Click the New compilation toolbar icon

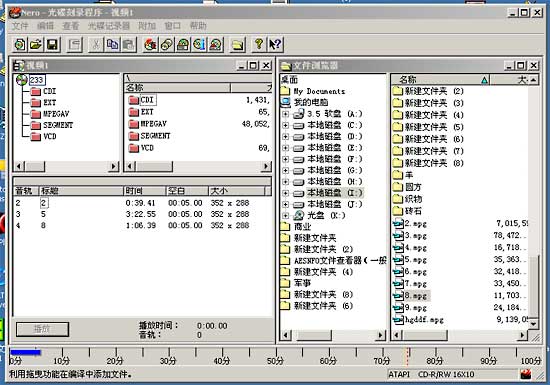[x=20, y=45]
